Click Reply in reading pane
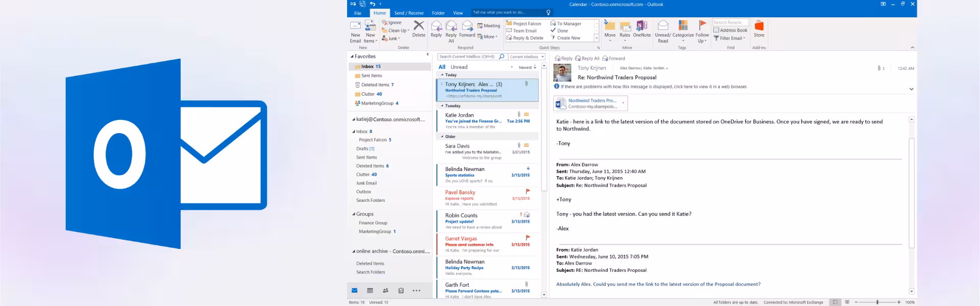Image resolution: width=980 pixels, height=306 pixels. 563,58
